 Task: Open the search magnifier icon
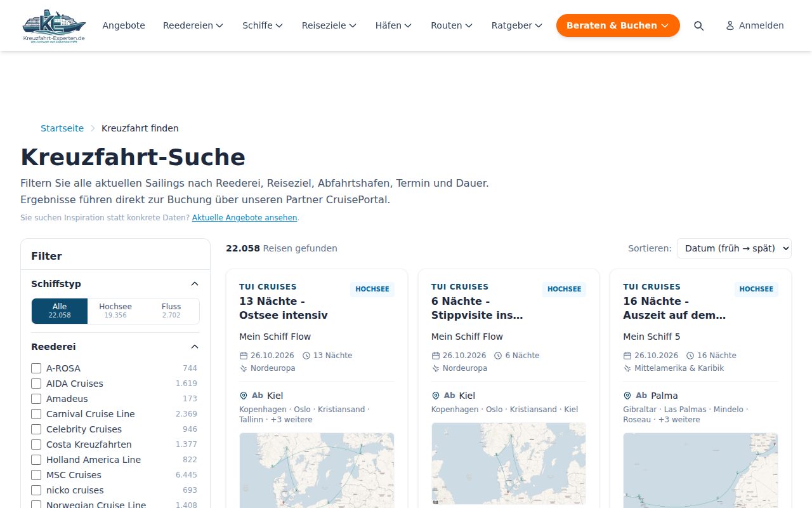pos(698,25)
